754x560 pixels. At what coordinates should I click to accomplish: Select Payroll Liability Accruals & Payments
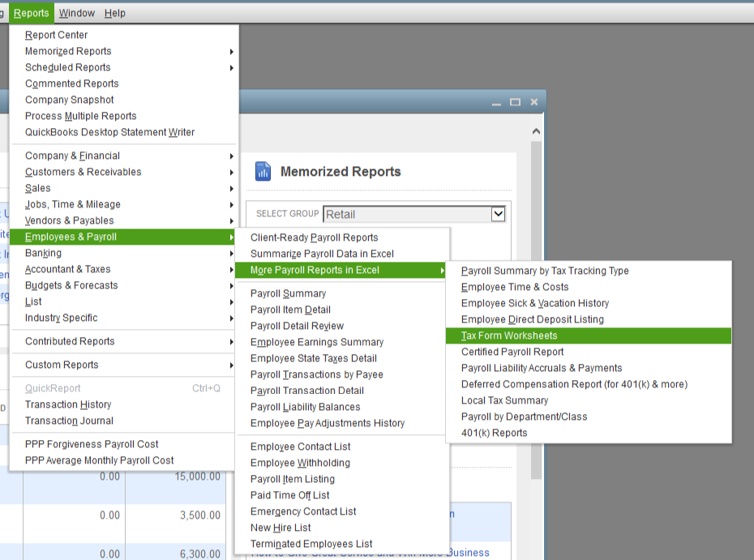tap(589, 368)
